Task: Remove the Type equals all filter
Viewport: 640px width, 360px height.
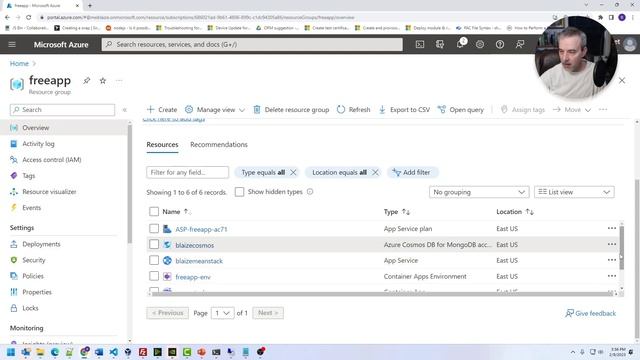Action: (293, 172)
